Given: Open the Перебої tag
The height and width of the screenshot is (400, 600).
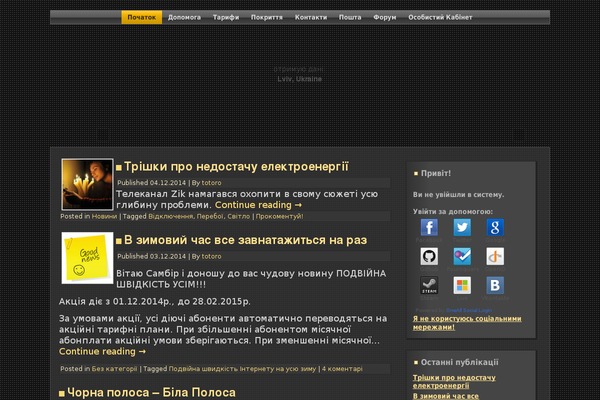Looking at the screenshot, I should pyautogui.click(x=210, y=216).
